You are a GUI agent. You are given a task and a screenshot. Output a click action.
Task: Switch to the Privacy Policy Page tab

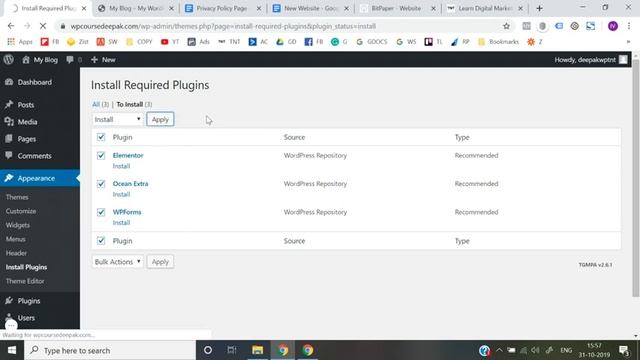click(x=223, y=8)
